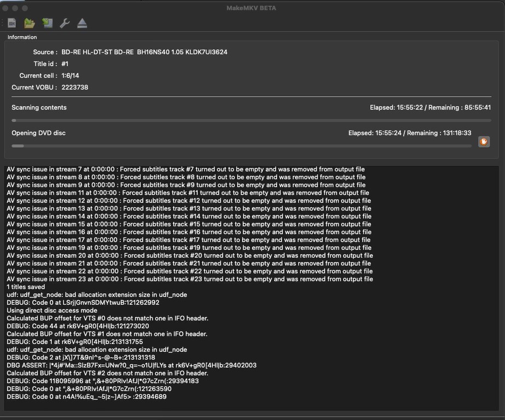Click the stream 12 AV sync issue log line
Screen dimensions: 505x420
(189, 201)
